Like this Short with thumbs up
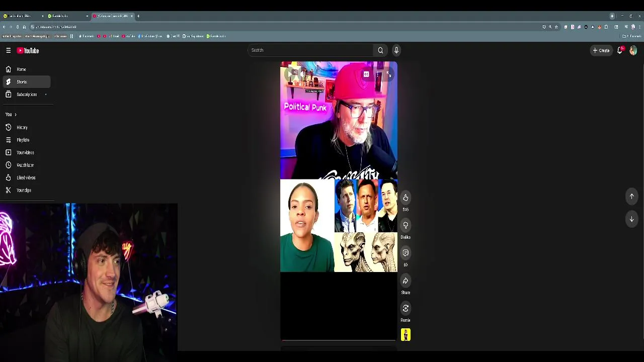This screenshot has height=362, width=644. (406, 198)
